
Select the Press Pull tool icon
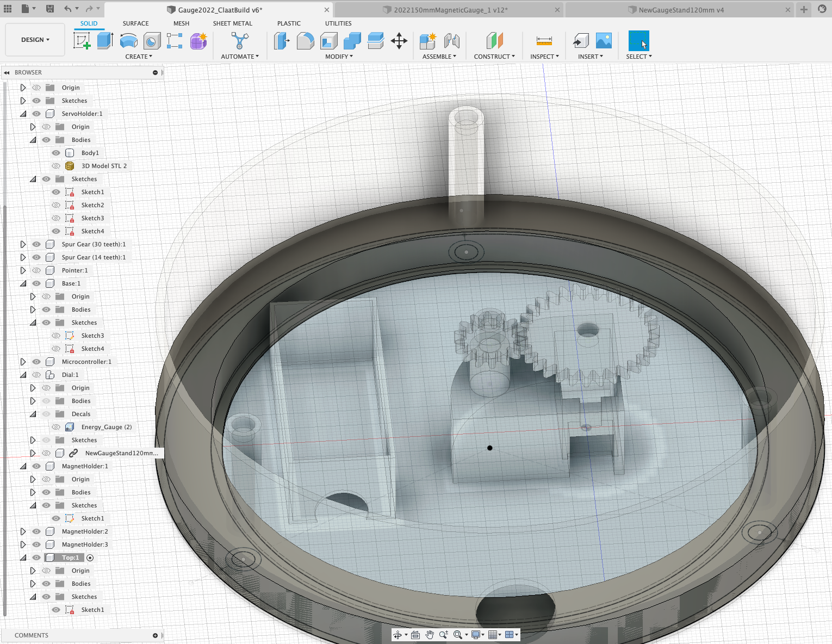pyautogui.click(x=282, y=41)
